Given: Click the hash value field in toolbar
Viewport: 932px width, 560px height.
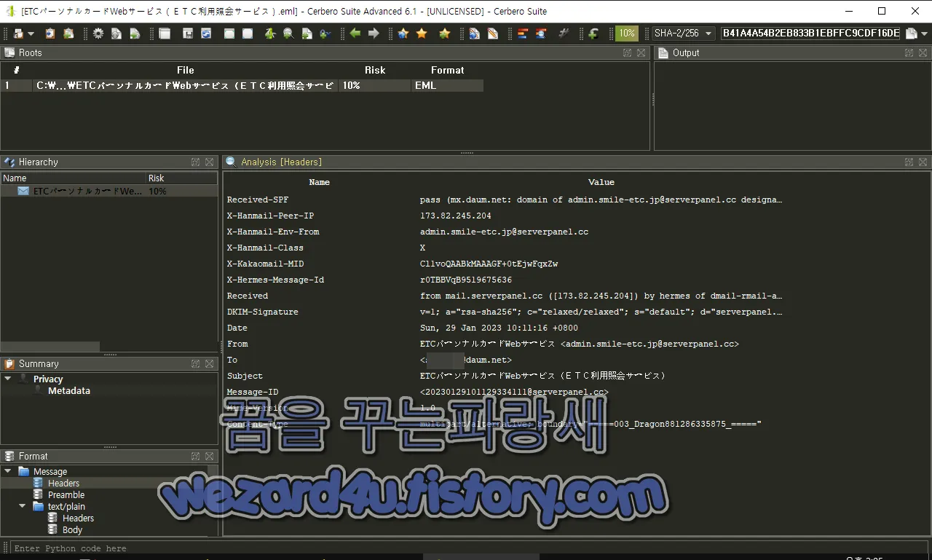Looking at the screenshot, I should click(x=811, y=33).
